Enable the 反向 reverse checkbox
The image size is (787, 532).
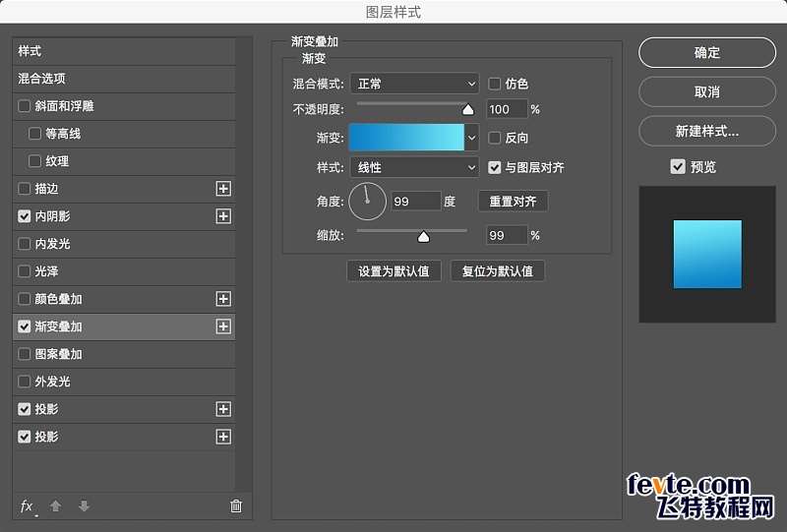coord(495,138)
